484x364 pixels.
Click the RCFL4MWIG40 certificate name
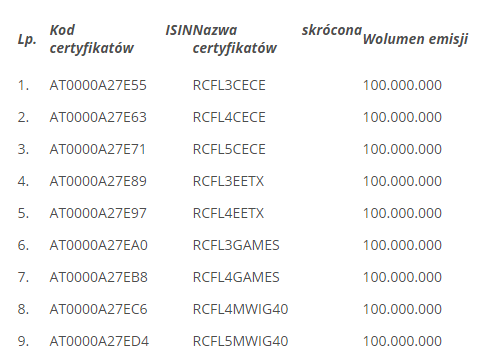240,309
